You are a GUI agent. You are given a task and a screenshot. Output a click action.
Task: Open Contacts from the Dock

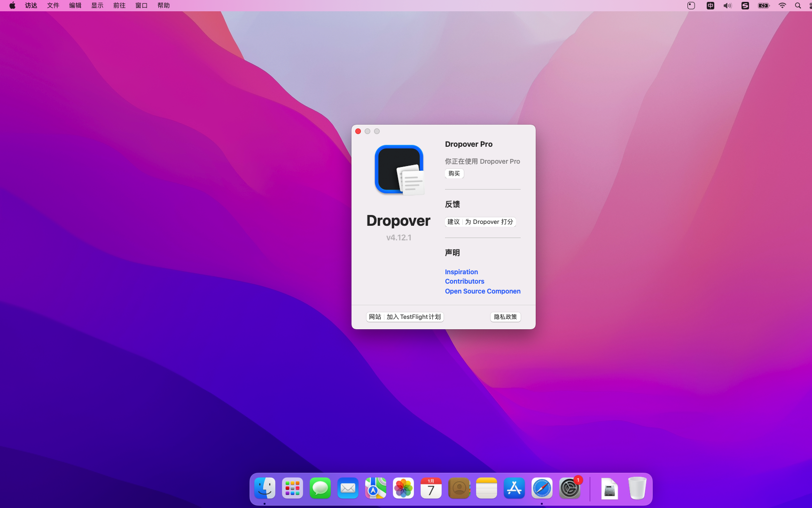[x=459, y=488]
